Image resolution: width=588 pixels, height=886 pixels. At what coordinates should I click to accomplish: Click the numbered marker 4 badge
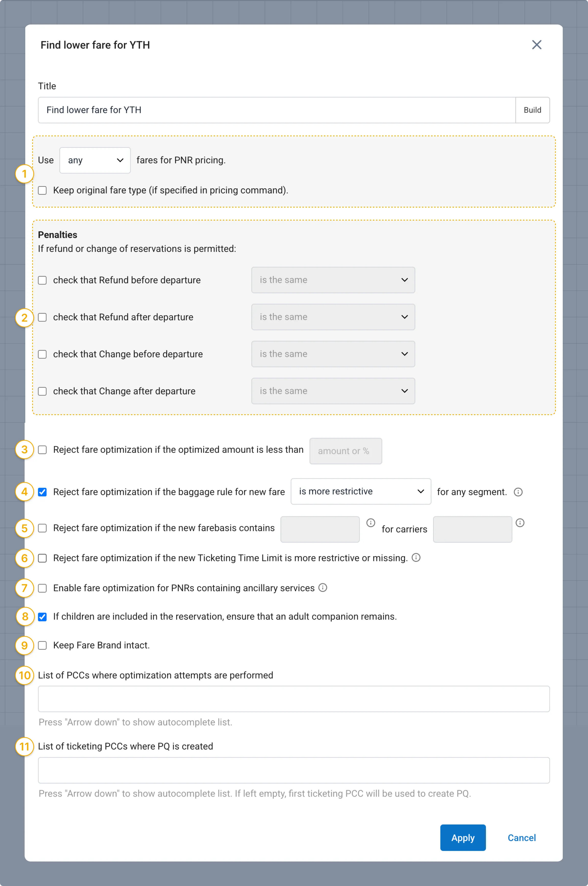[24, 491]
